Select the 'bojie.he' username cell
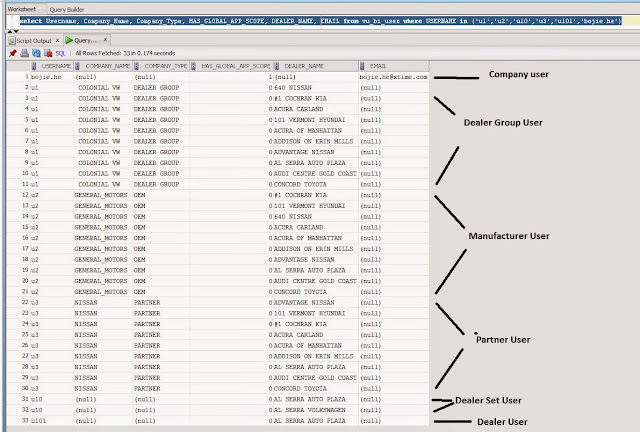This screenshot has height=432, width=640. [x=52, y=77]
